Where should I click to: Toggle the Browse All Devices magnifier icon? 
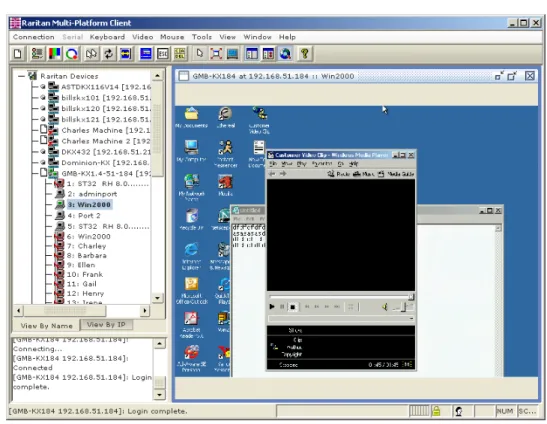click(285, 54)
